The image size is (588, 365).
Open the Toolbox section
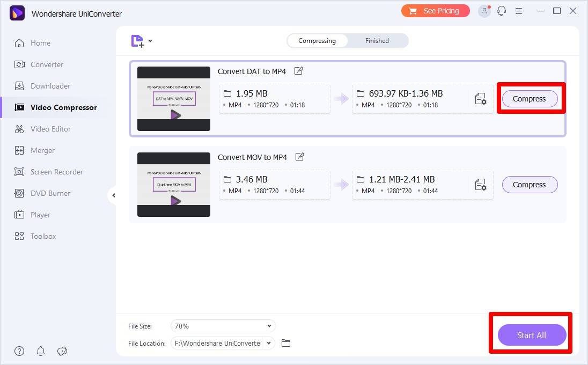coord(43,236)
